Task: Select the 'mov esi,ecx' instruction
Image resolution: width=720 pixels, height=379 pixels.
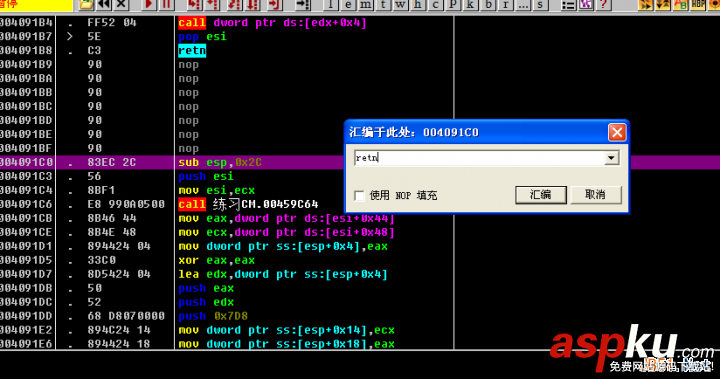Action: [216, 190]
